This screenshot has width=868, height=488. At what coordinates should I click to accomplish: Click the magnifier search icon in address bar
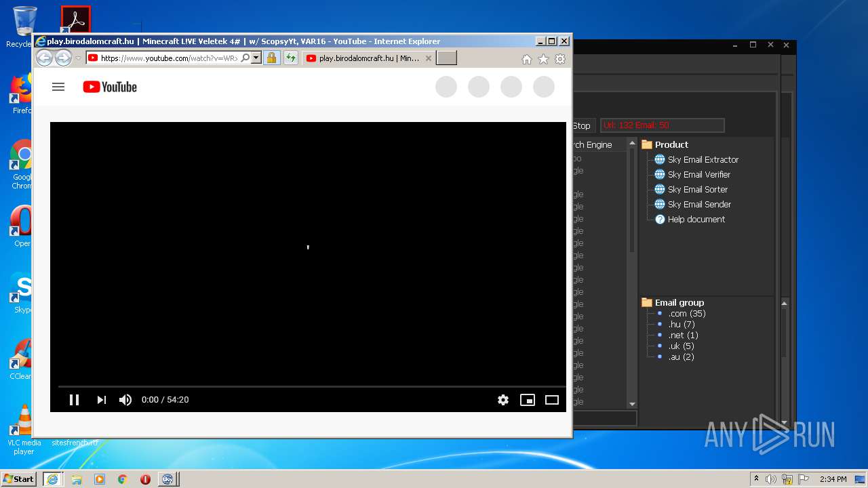(x=245, y=58)
